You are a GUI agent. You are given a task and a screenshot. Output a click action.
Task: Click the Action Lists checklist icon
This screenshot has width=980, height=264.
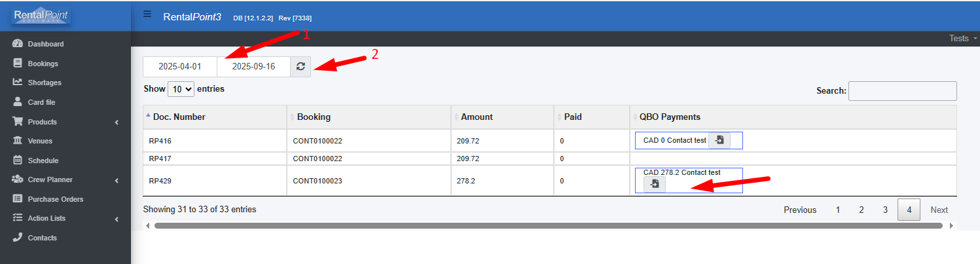pyautogui.click(x=18, y=218)
